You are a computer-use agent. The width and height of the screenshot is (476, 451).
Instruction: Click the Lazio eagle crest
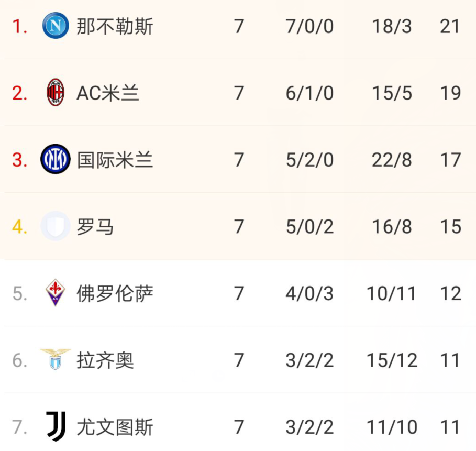coord(56,359)
